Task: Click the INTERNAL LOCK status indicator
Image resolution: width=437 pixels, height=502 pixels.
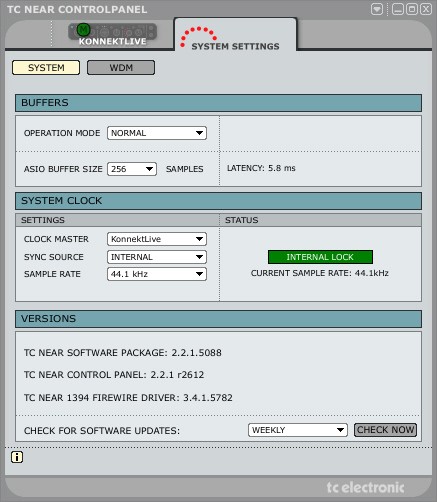Action: point(320,257)
